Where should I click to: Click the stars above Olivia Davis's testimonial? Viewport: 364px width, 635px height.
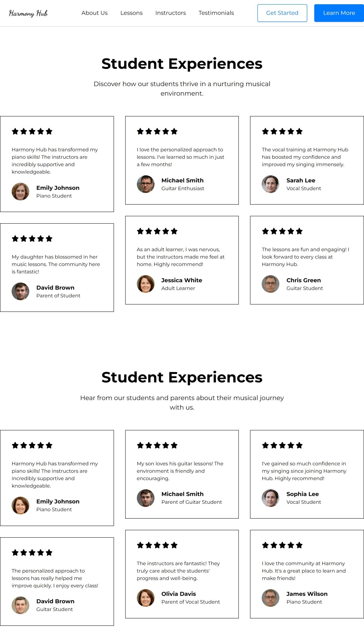[157, 545]
